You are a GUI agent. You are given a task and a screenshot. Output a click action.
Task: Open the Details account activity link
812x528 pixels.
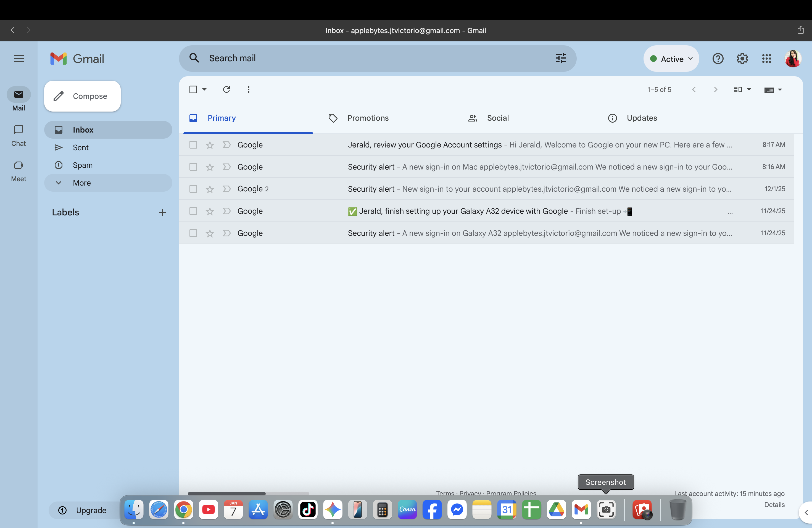pyautogui.click(x=774, y=505)
